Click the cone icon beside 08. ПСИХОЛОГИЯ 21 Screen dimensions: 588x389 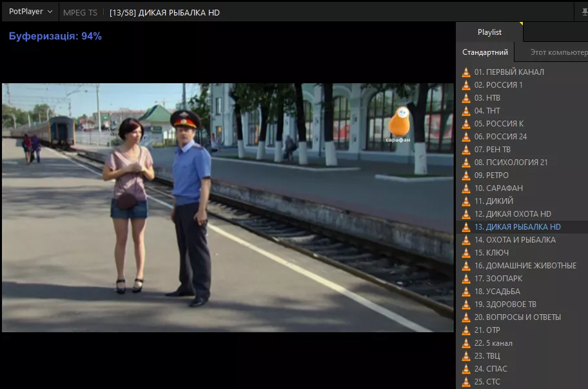(x=466, y=163)
